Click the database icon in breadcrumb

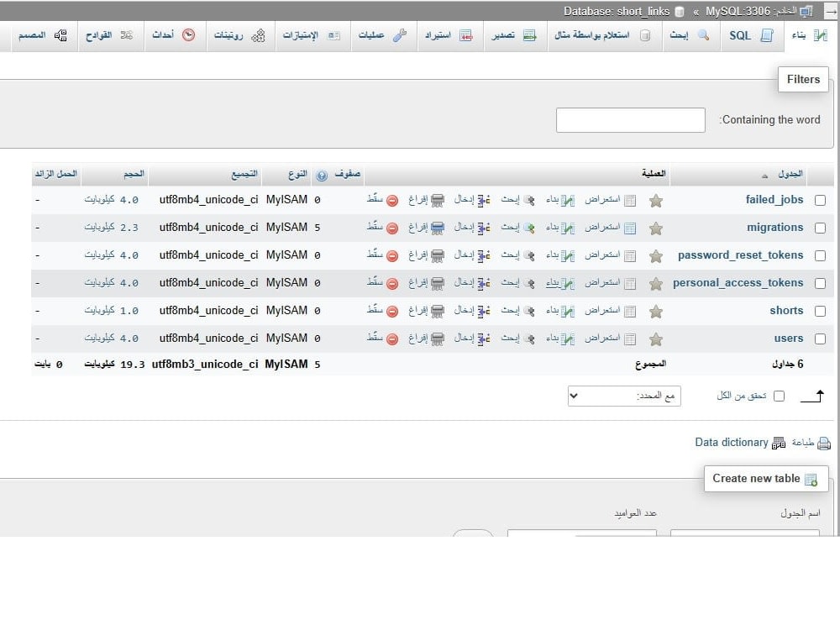680,12
